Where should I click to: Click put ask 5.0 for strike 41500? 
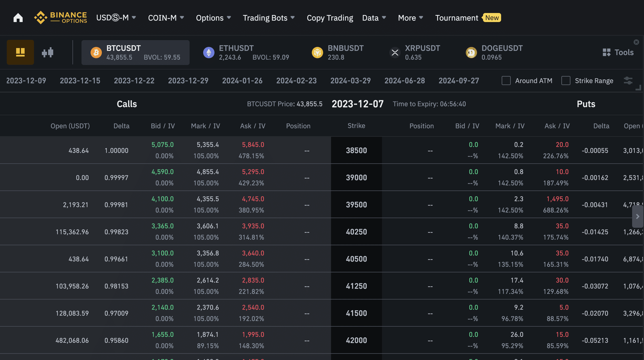[x=564, y=307]
